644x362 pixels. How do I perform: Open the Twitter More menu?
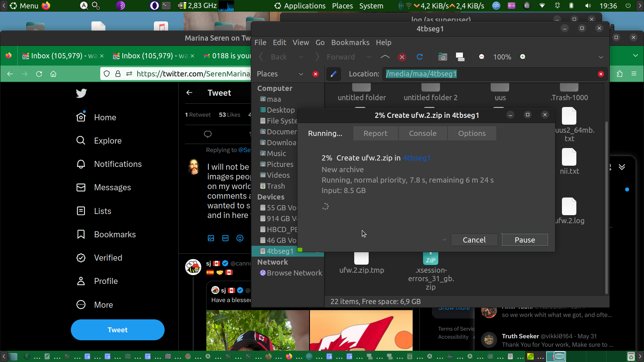(95, 305)
